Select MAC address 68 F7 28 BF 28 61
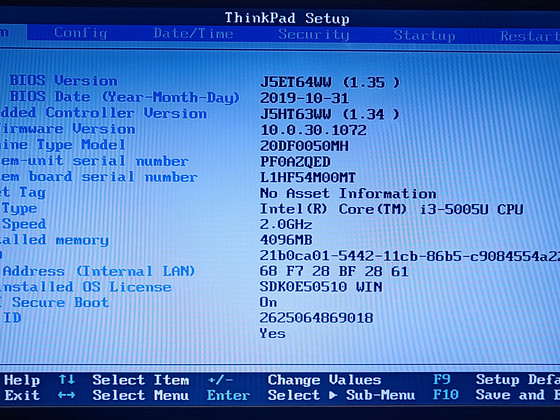The height and width of the screenshot is (420, 560). click(334, 271)
